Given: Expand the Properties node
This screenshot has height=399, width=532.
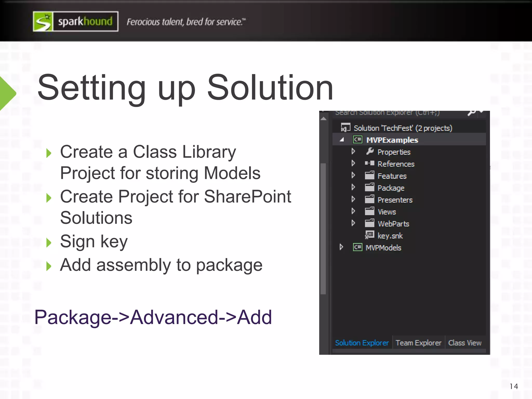Looking at the screenshot, I should [x=353, y=151].
